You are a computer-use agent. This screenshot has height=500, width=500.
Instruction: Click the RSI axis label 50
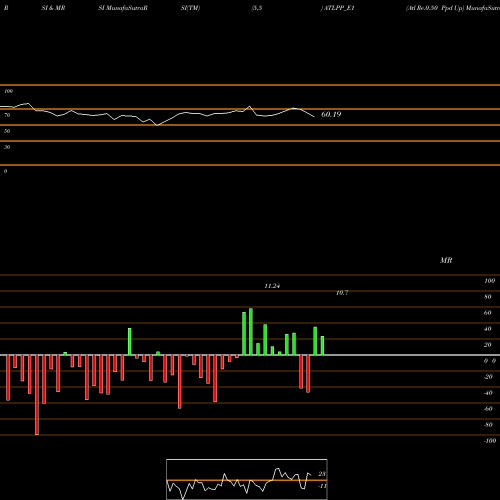7,131
